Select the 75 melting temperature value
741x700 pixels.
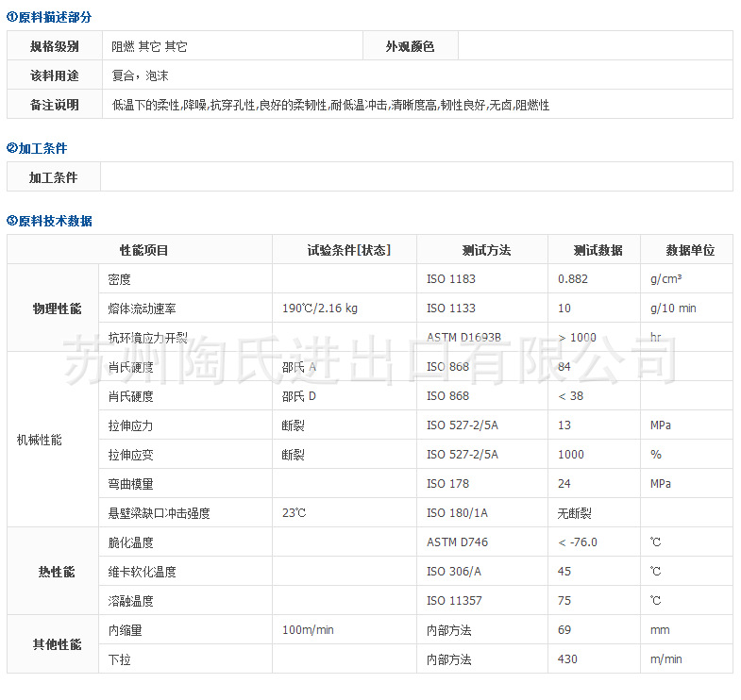pos(564,601)
